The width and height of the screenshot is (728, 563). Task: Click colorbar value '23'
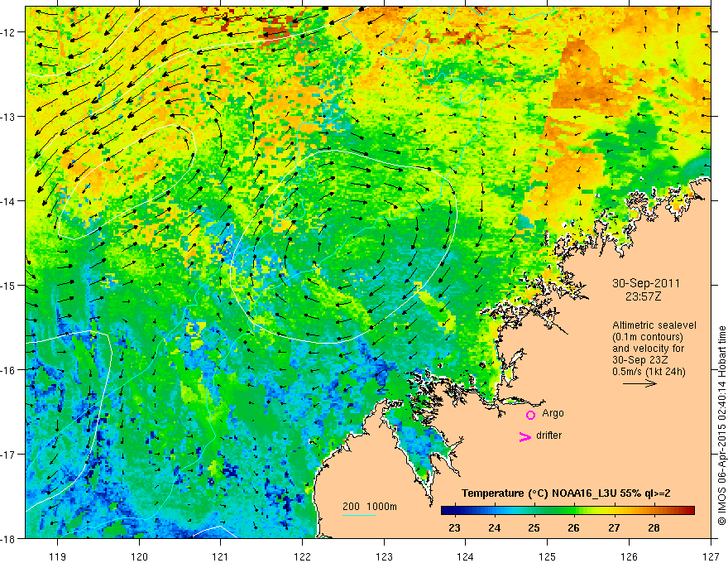click(454, 527)
